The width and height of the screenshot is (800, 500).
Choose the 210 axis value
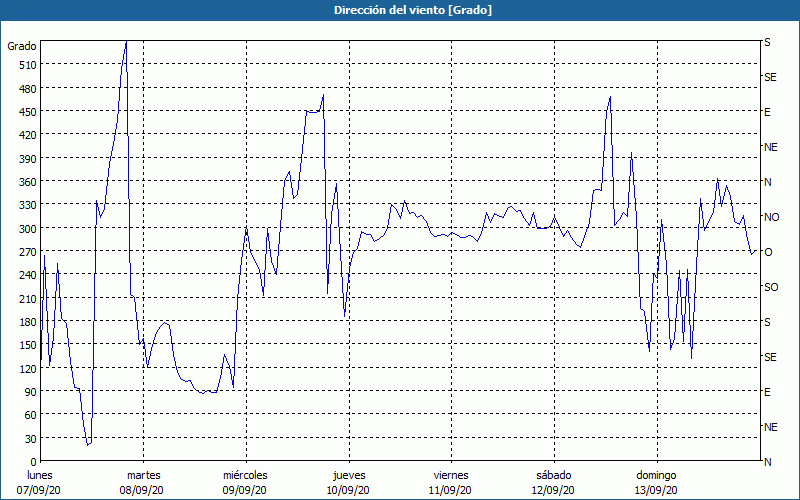28,298
